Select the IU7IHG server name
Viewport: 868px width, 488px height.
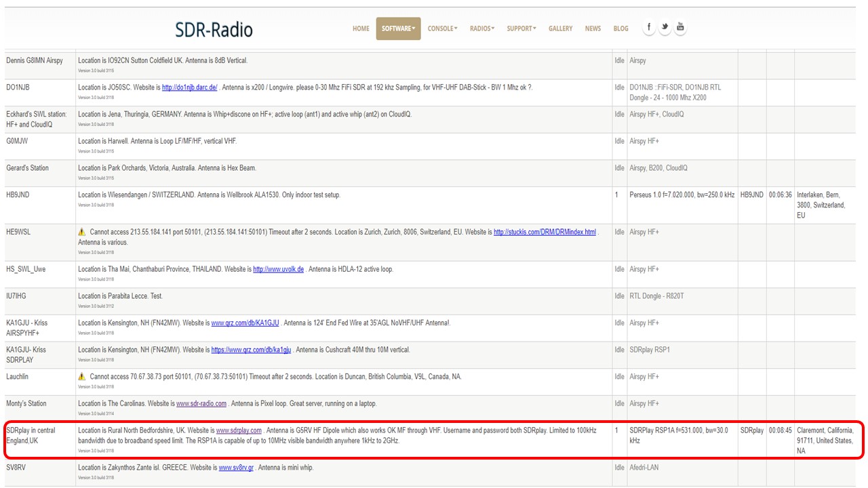[16, 296]
